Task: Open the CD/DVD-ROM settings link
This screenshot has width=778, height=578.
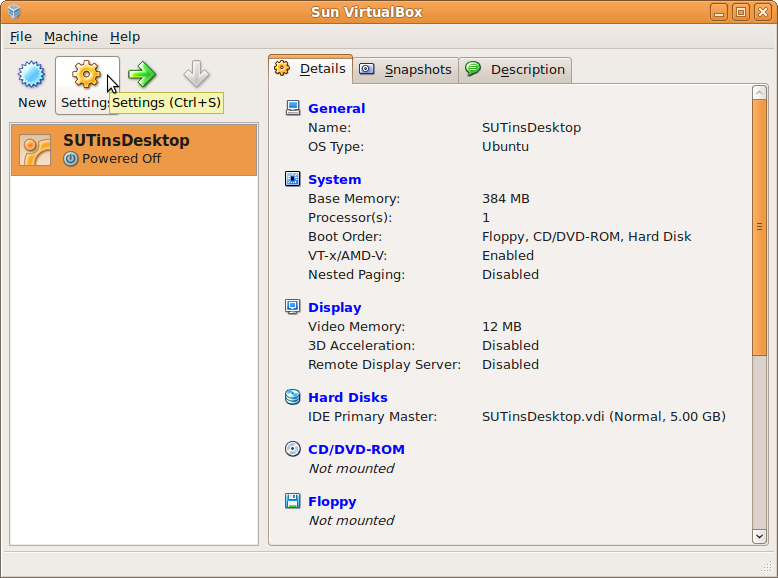Action: [x=356, y=450]
